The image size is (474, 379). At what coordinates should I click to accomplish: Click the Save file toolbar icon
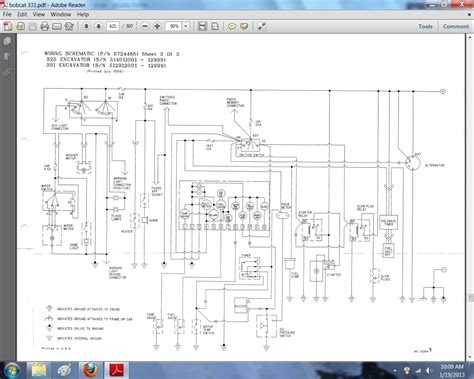(x=32, y=26)
